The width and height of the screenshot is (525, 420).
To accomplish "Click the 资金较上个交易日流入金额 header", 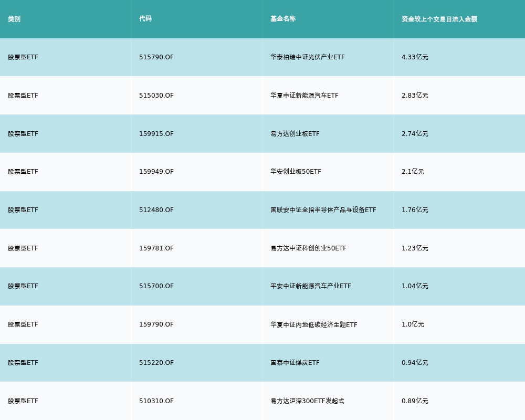I will 439,19.
